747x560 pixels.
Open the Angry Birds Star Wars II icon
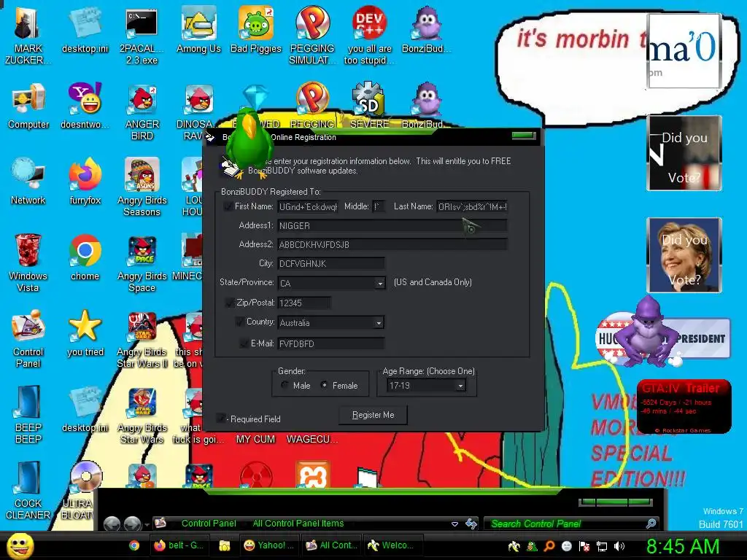[x=142, y=339]
